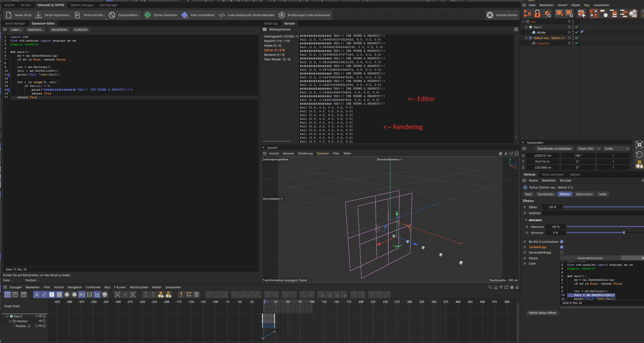This screenshot has width=644, height=343.
Task: Open the Expression-Editor hamburger menu
Action: click(5, 30)
